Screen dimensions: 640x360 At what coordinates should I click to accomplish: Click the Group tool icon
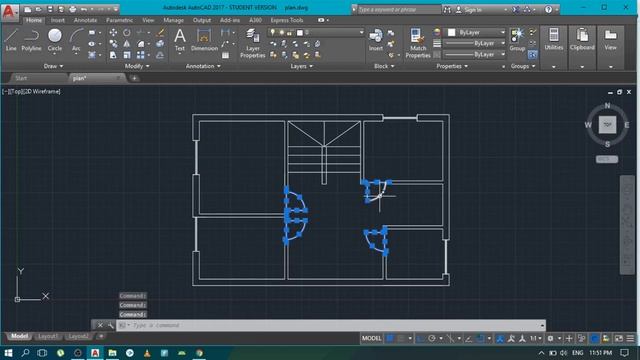(517, 40)
